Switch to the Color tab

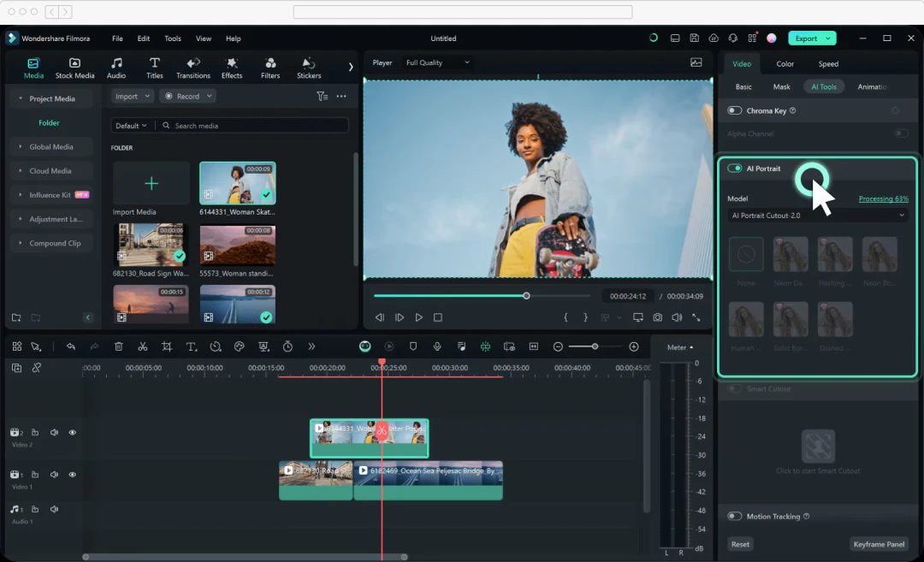coord(785,64)
